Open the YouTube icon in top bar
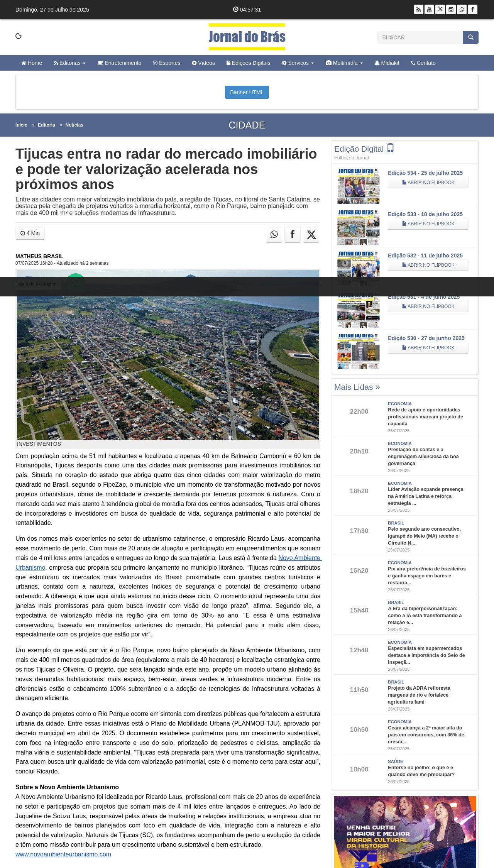Viewport: 494px width, 868px height. pos(429,10)
